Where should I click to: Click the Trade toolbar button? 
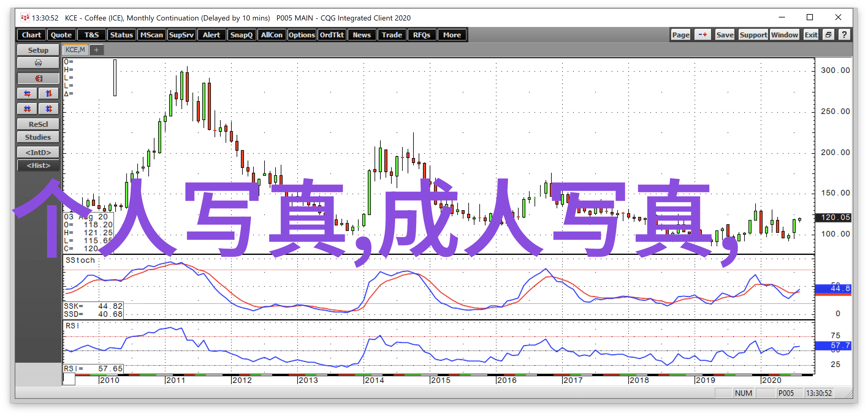[x=391, y=35]
